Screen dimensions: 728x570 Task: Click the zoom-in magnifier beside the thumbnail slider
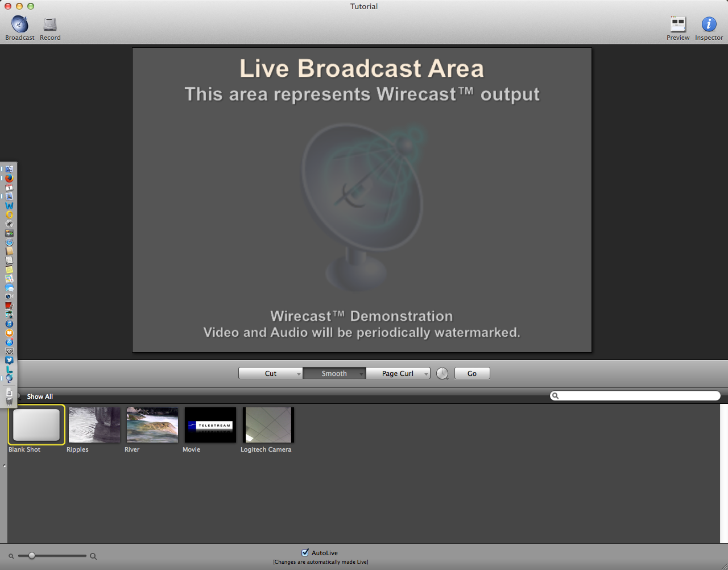[93, 556]
